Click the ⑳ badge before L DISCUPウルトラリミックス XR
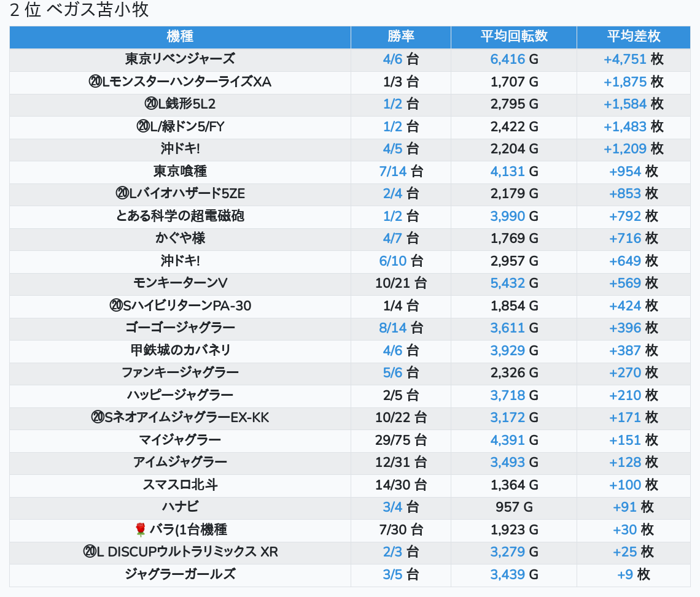 pyautogui.click(x=89, y=552)
